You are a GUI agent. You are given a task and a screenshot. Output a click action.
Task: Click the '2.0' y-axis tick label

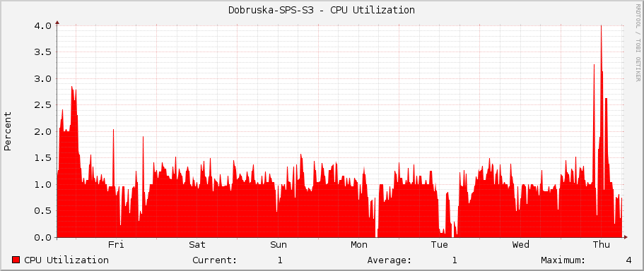42,131
